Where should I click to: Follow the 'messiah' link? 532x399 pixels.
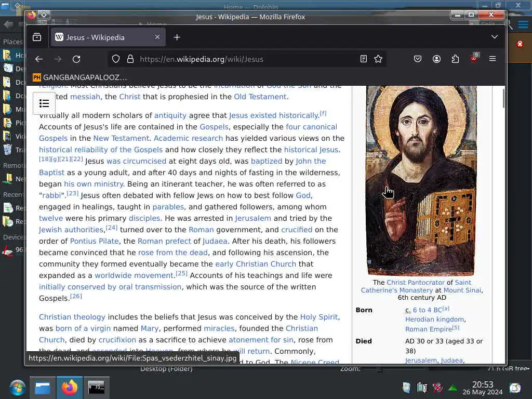(x=85, y=97)
